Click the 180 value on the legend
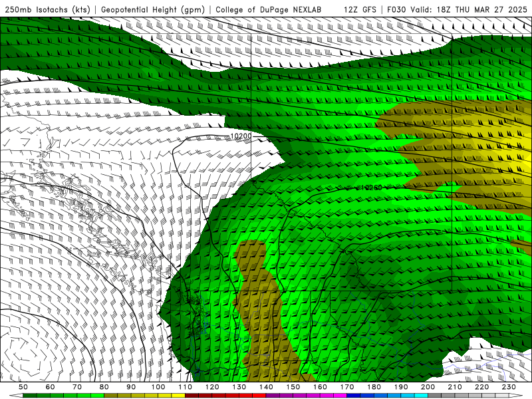The width and height of the screenshot is (532, 399). tap(374, 387)
